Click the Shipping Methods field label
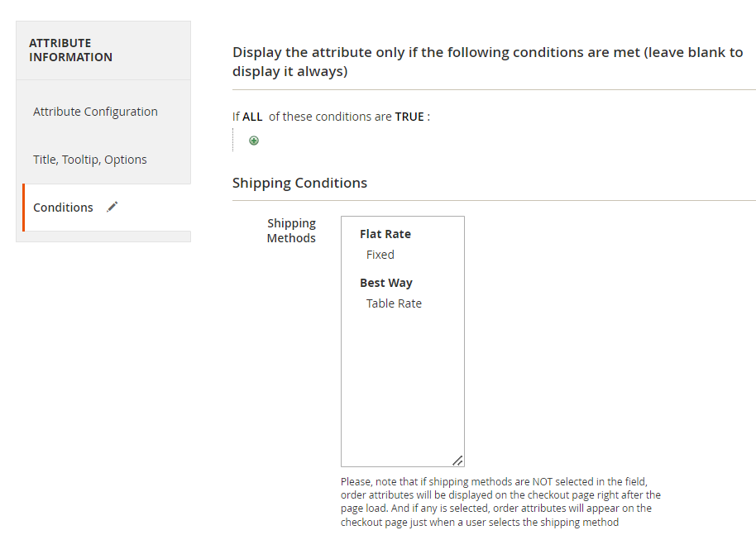The height and width of the screenshot is (535, 756). pyautogui.click(x=291, y=231)
